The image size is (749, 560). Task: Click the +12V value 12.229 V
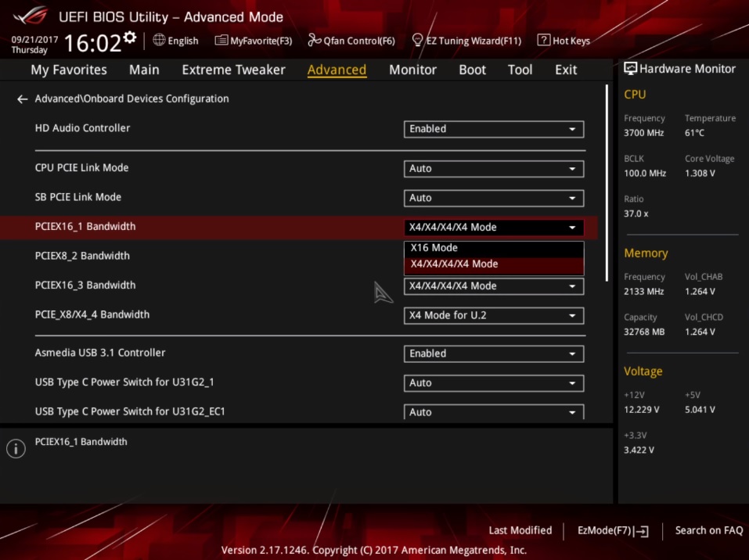tap(642, 410)
